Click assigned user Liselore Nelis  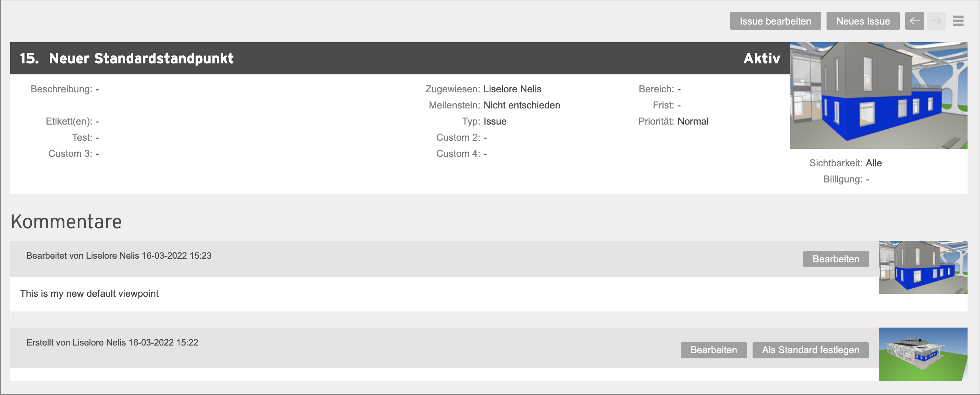click(x=512, y=89)
